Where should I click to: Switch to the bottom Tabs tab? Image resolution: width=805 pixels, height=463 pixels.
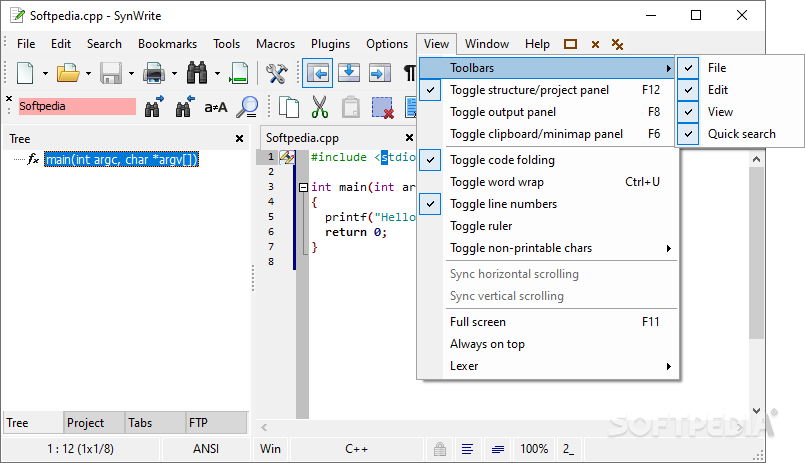[155, 423]
